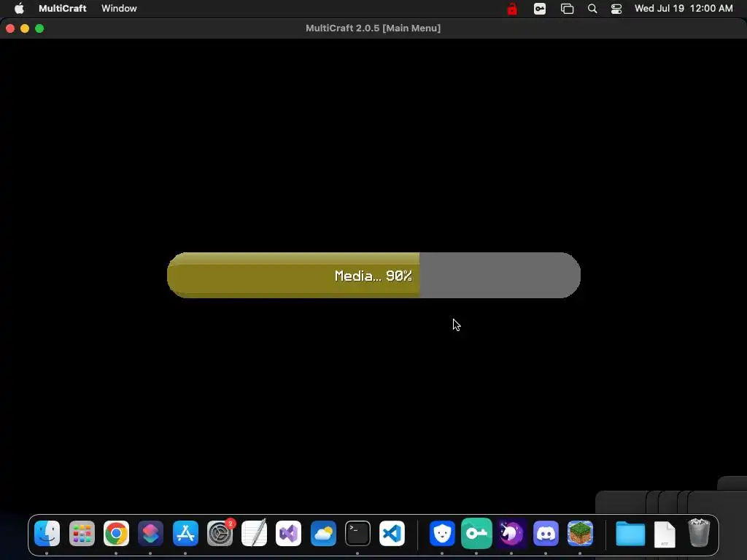The width and height of the screenshot is (747, 560).
Task: Open Spotlight search magnifier icon
Action: tap(592, 9)
